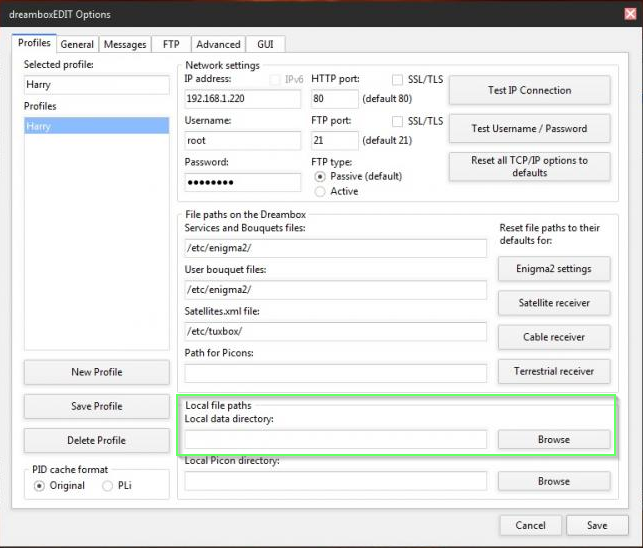Edit the FTP port field
This screenshot has height=548, width=643.
click(335, 141)
